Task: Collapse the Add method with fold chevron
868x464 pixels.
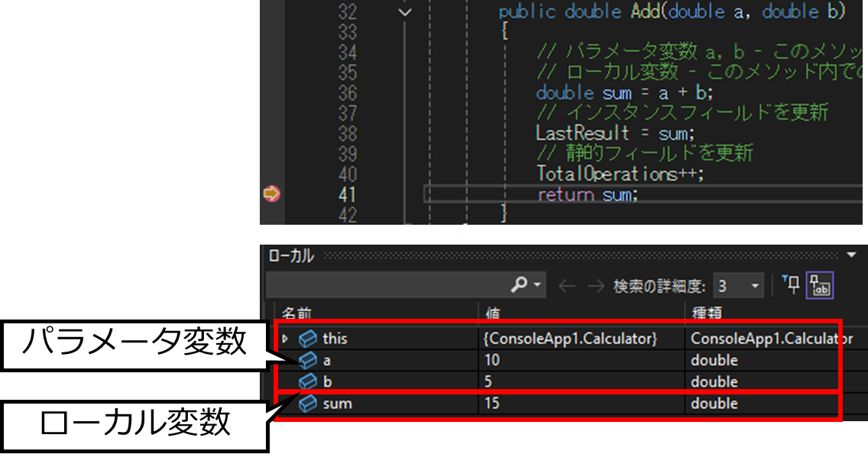Action: pyautogui.click(x=405, y=11)
